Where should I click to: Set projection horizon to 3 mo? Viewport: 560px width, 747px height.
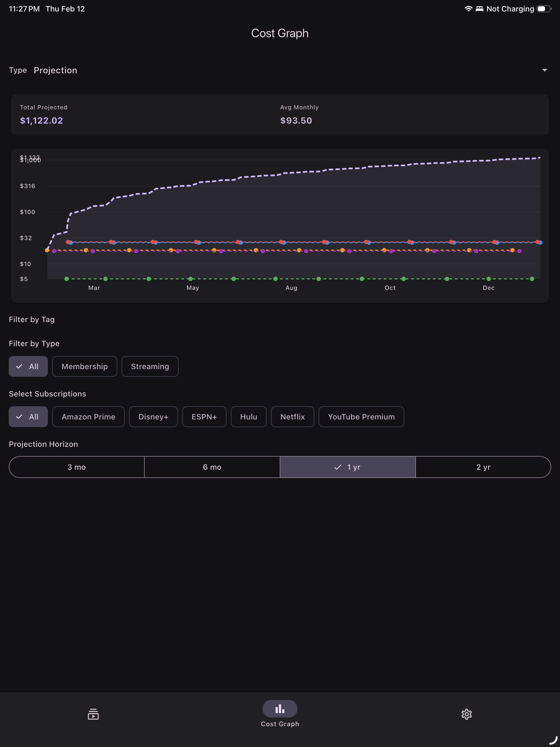tap(77, 467)
